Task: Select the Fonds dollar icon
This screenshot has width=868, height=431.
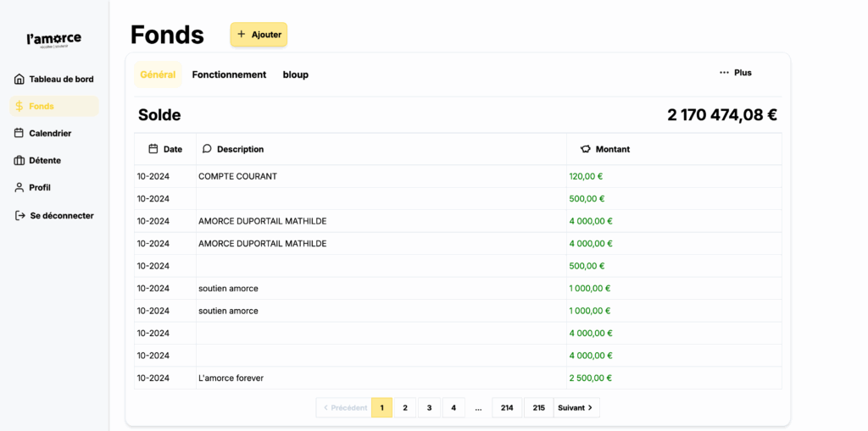Action: click(19, 106)
